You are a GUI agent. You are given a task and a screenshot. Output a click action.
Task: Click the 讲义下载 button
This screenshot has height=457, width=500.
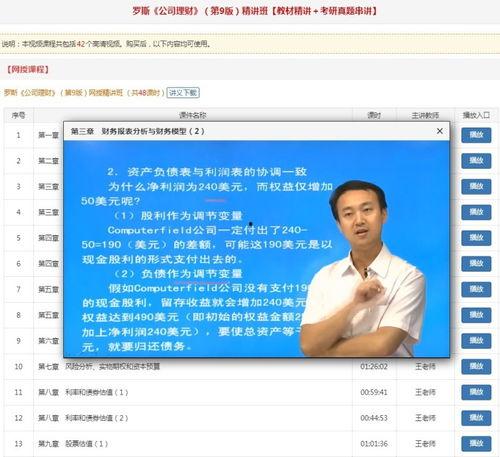tap(183, 92)
